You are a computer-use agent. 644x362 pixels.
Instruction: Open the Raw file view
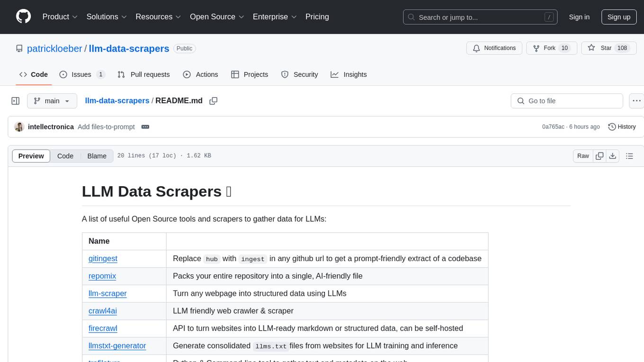point(583,156)
